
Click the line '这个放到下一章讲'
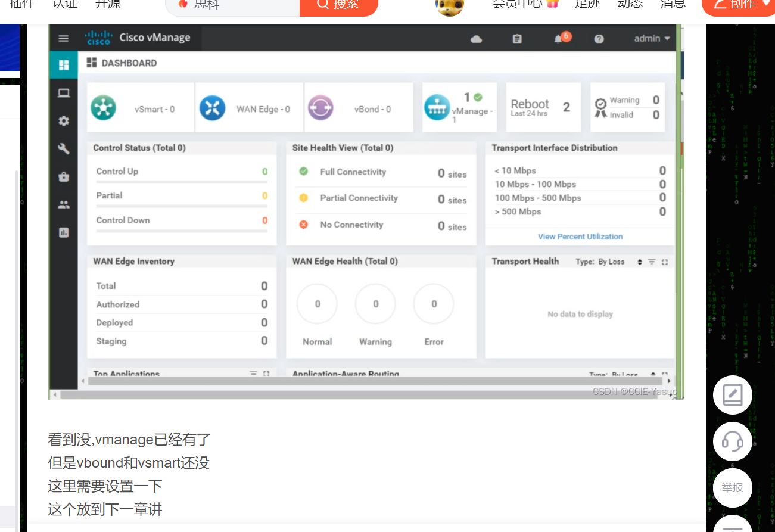(x=105, y=509)
